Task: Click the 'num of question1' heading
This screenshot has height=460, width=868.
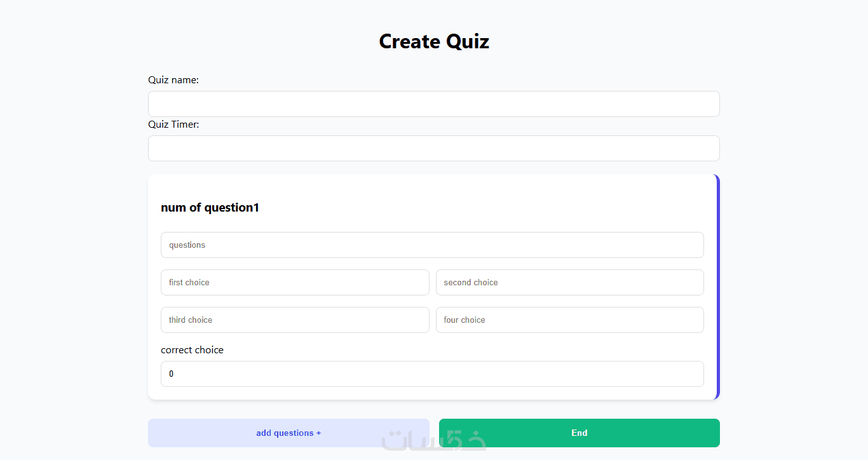Action: point(210,208)
